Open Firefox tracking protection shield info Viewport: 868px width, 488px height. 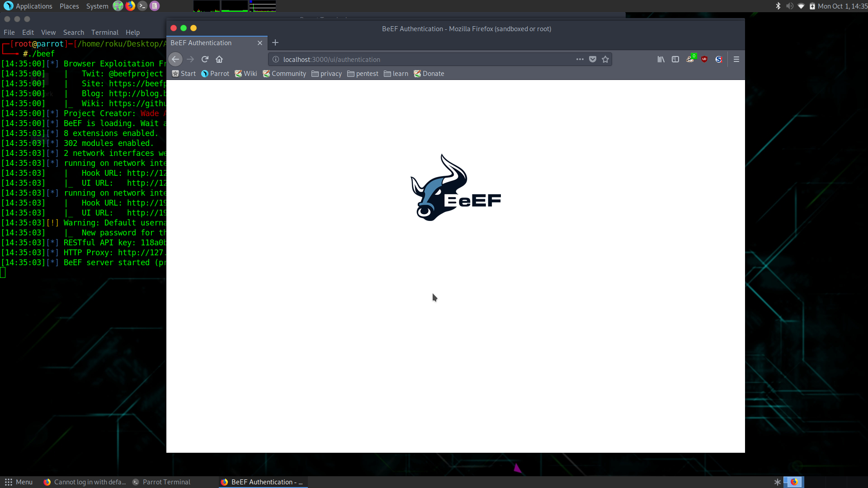pos(592,59)
